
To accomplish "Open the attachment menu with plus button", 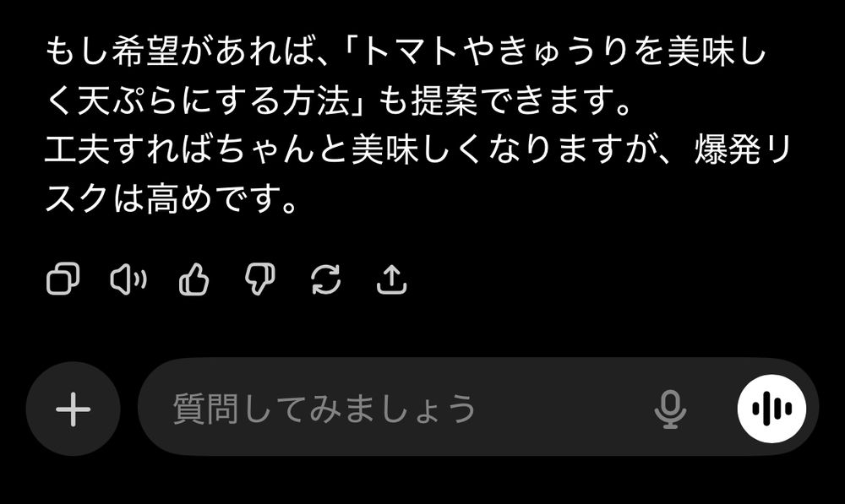I will 74,409.
